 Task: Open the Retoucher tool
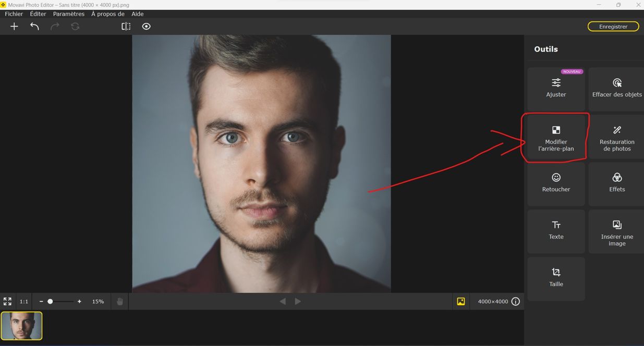pyautogui.click(x=556, y=184)
